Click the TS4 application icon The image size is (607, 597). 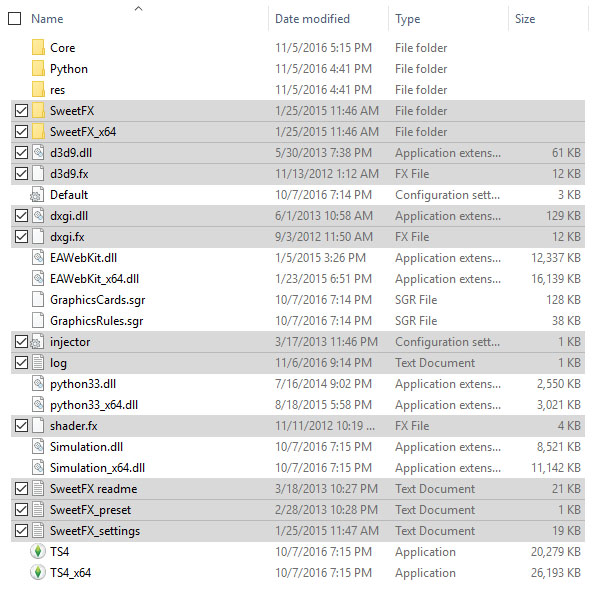(x=38, y=551)
